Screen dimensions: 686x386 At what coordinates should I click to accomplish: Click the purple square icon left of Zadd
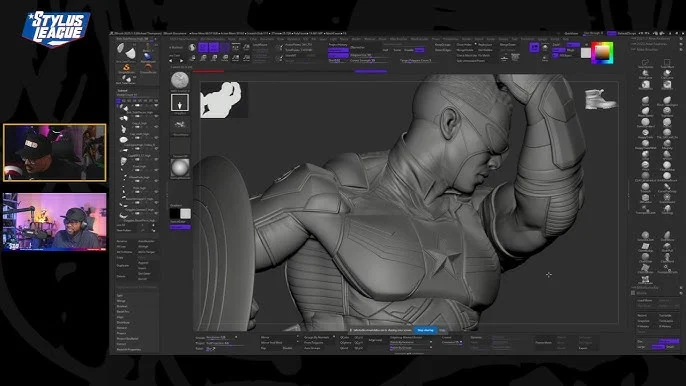tap(534, 47)
